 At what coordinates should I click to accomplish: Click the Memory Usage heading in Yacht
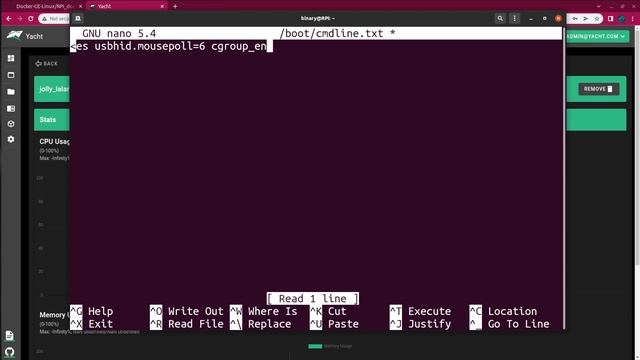click(54, 315)
